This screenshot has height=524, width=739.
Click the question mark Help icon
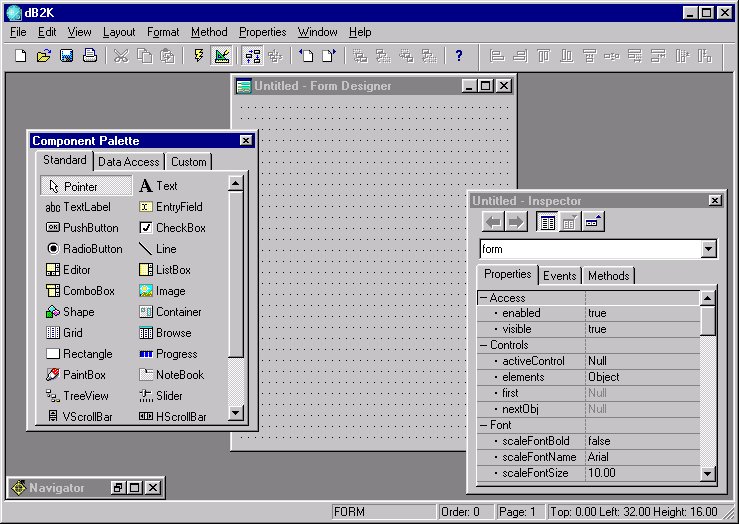pyautogui.click(x=459, y=56)
